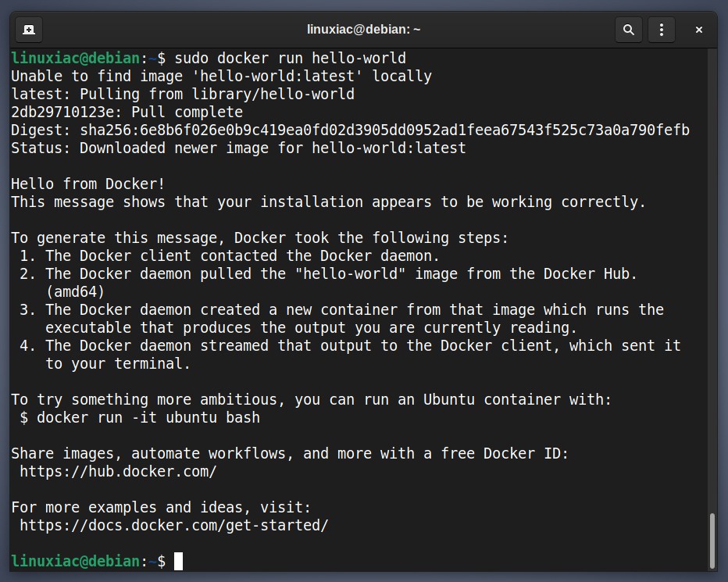Close the terminal window
This screenshot has width=728, height=582.
coord(698,30)
